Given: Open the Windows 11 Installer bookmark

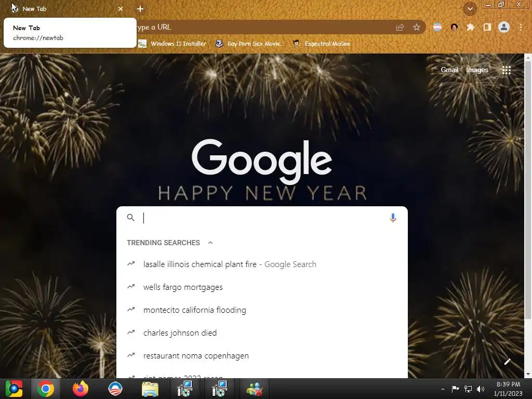Looking at the screenshot, I should [x=172, y=44].
